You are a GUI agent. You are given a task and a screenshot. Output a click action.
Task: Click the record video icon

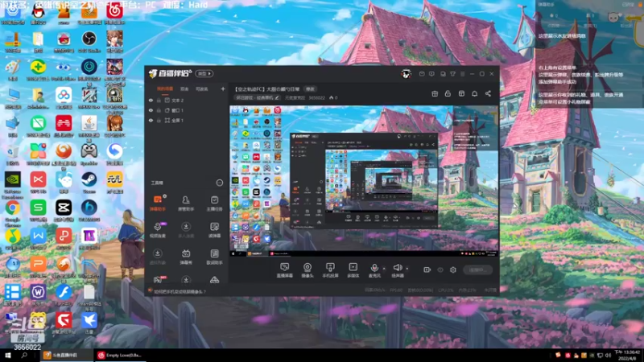[x=427, y=269]
